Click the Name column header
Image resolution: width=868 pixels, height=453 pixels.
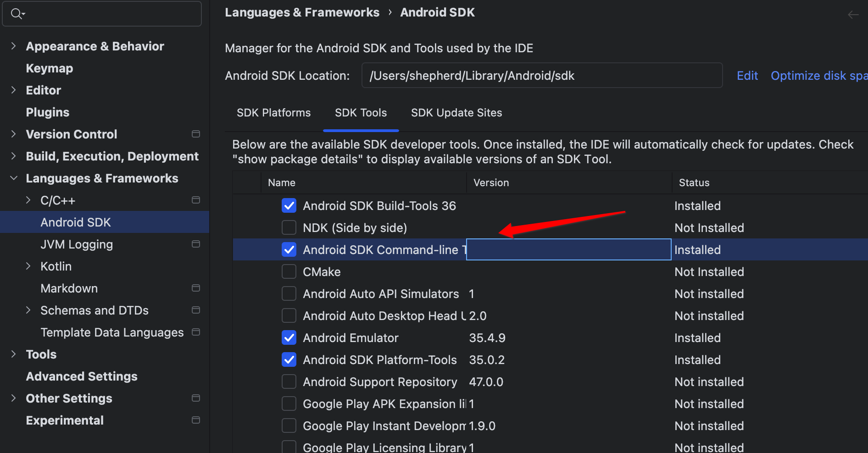point(363,182)
